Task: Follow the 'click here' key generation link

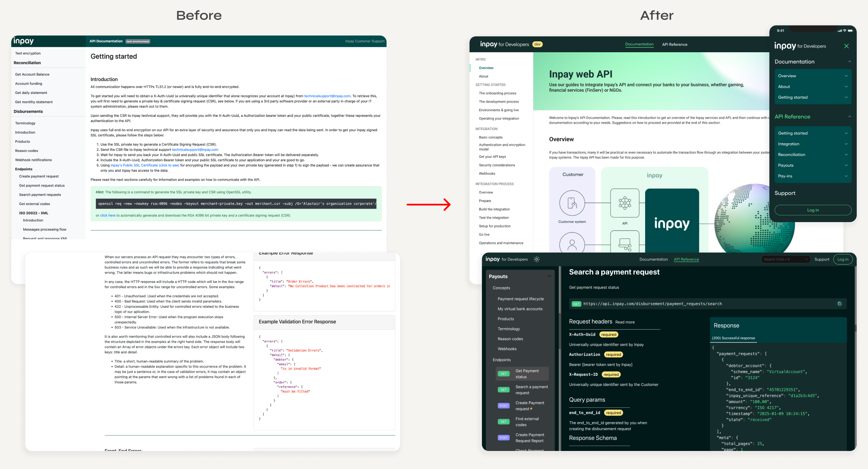Action: (x=107, y=216)
